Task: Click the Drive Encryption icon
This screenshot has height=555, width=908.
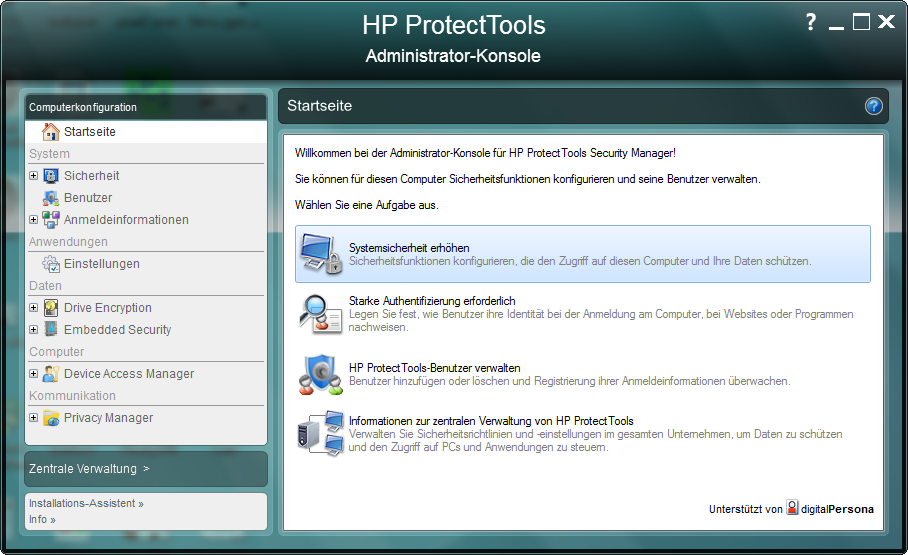Action: tap(51, 308)
